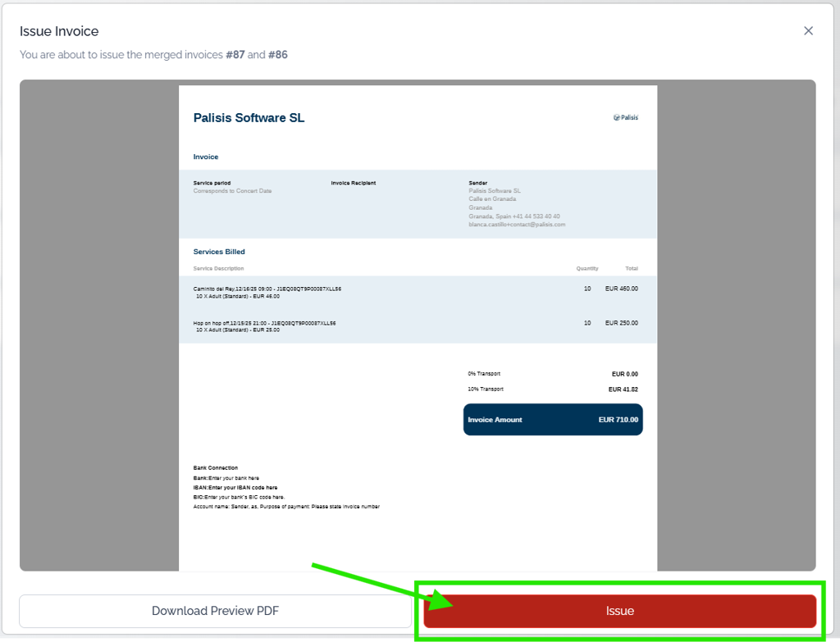Click the 'Invoice Amount' EUR 710.00 box
Screen dimensions: 840x642
[x=553, y=420]
